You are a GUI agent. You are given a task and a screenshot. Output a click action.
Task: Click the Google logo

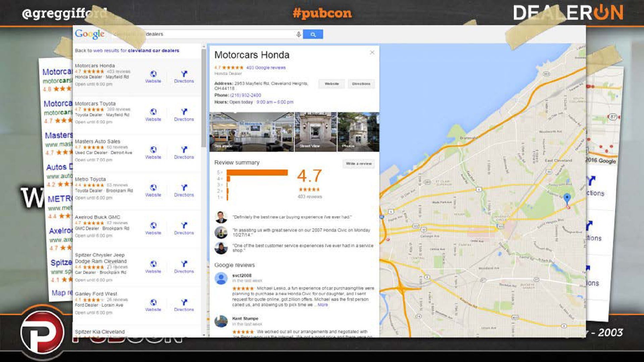click(90, 34)
